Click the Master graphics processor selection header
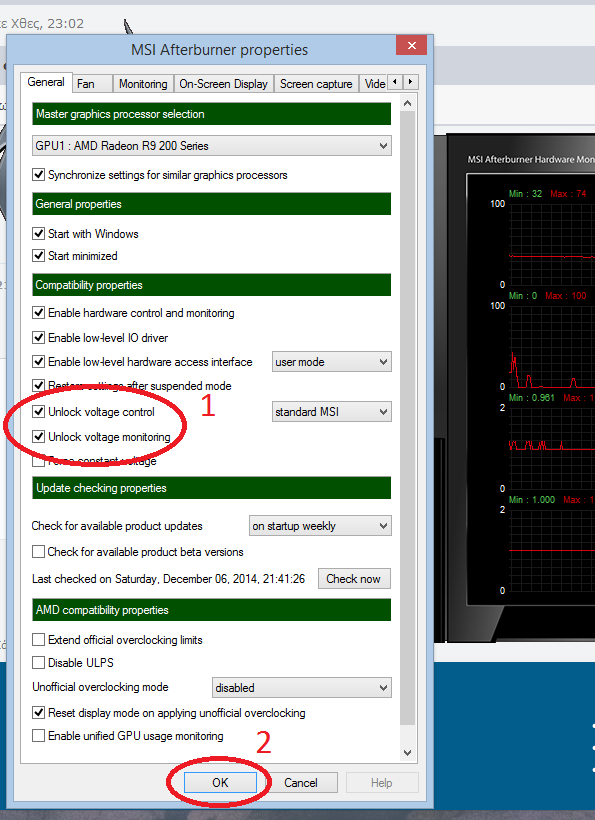Screen dimensions: 595x820 (x=212, y=114)
